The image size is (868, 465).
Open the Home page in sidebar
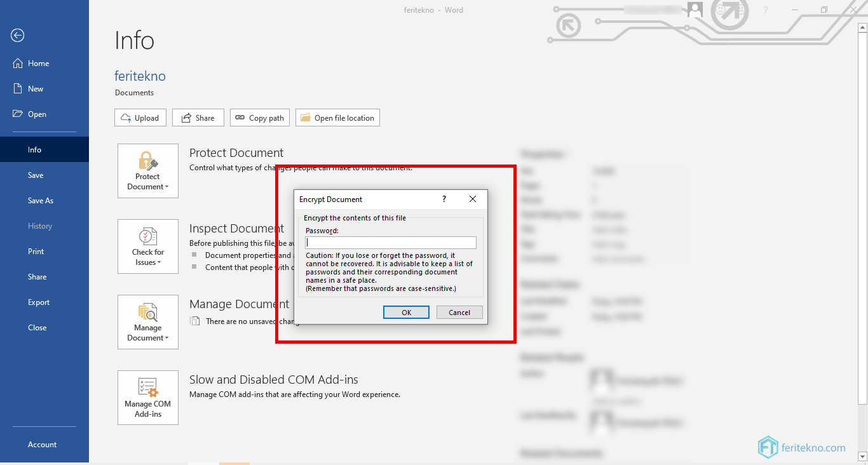coord(44,64)
